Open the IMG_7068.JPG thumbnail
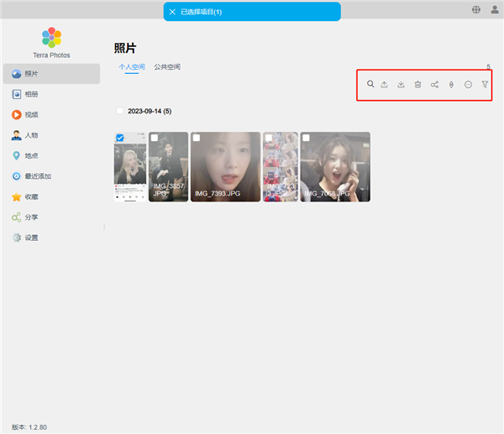 point(335,167)
